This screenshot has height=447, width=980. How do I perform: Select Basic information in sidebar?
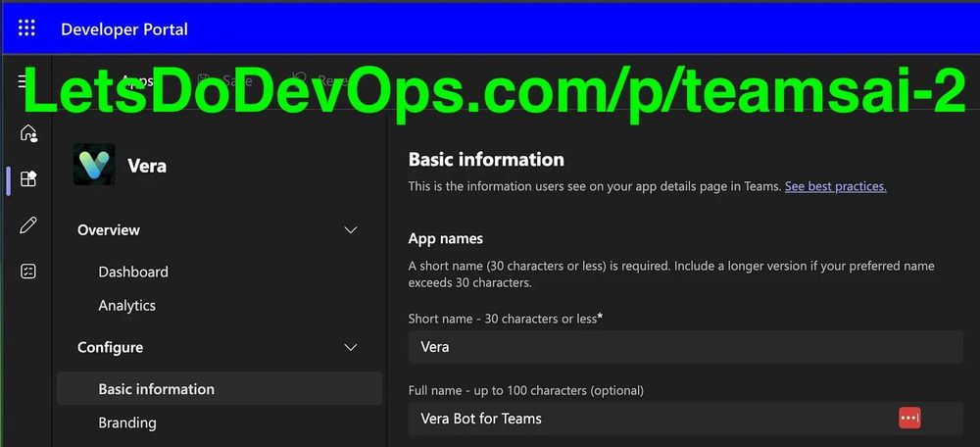pyautogui.click(x=220, y=389)
